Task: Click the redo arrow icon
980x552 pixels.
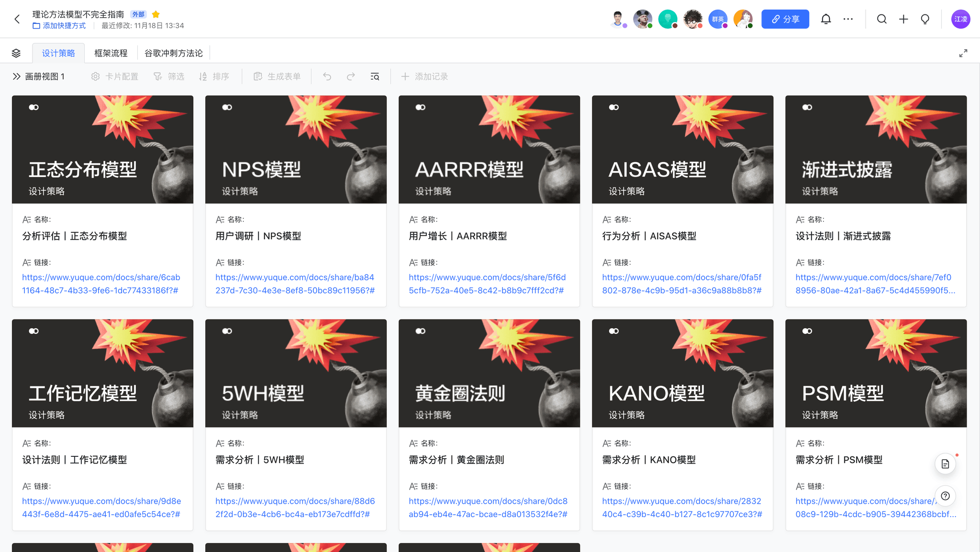Action: 351,77
